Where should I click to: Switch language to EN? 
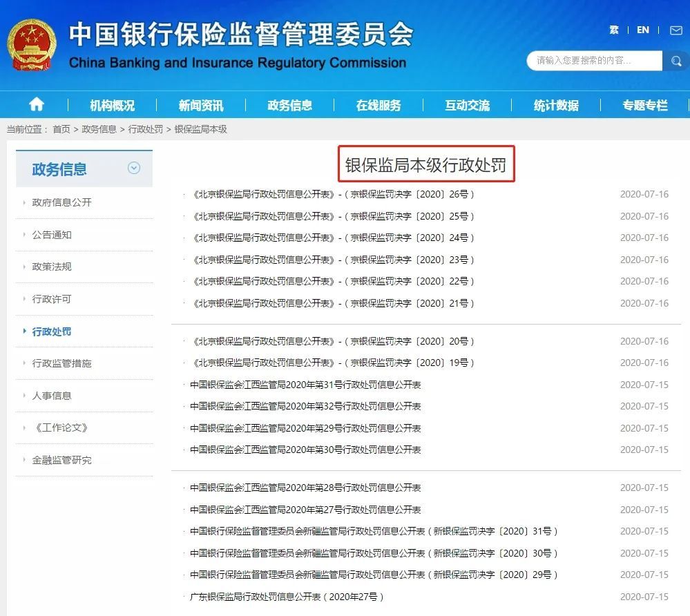pyautogui.click(x=643, y=30)
